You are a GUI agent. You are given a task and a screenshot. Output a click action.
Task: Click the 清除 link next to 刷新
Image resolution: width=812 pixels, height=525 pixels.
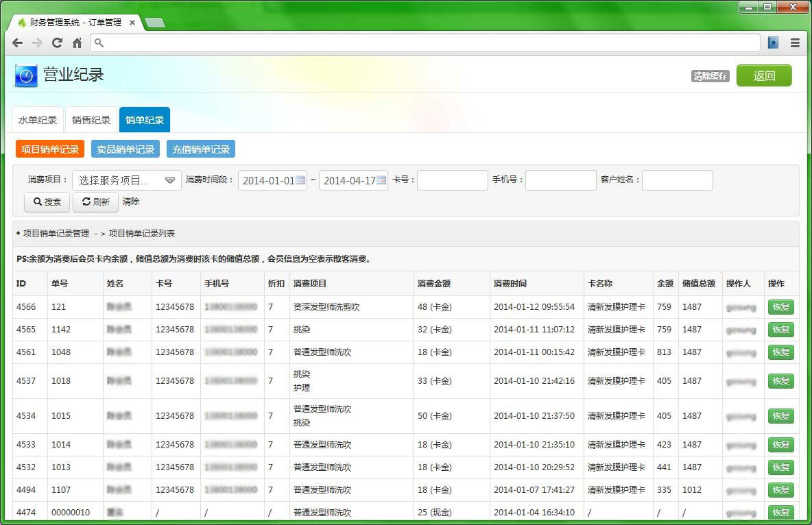(131, 202)
